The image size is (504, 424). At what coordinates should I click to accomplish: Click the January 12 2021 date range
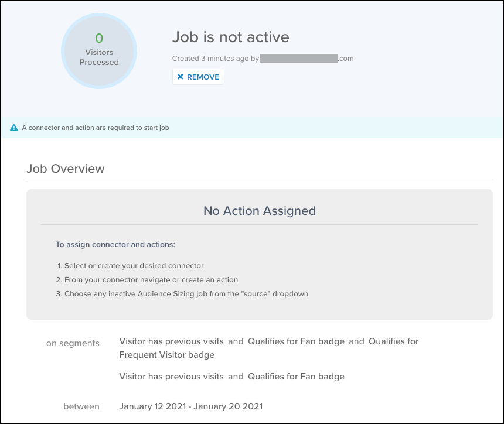(190, 406)
